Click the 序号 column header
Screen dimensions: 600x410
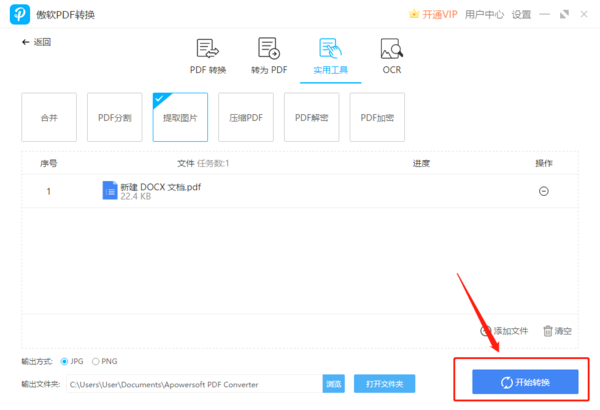49,163
